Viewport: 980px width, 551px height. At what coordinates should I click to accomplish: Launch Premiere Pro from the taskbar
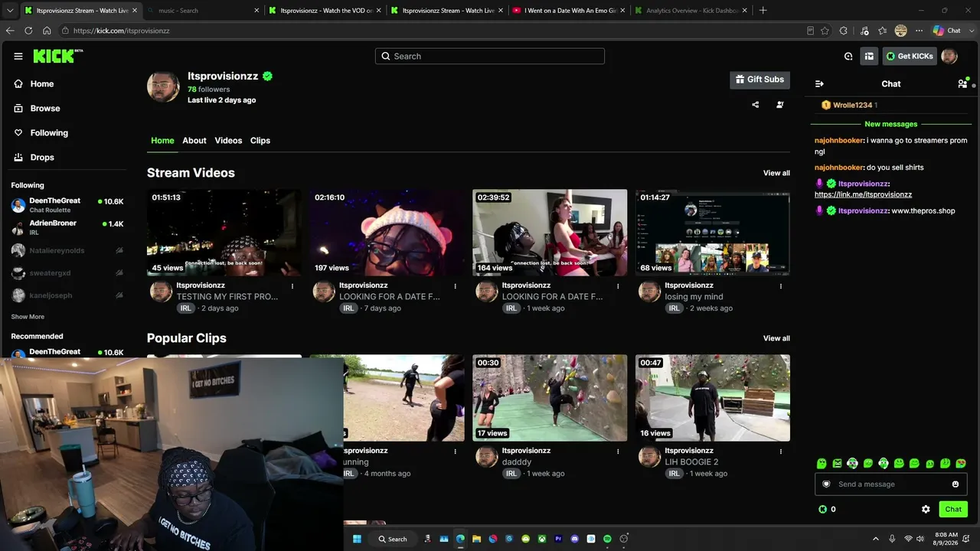coord(559,539)
